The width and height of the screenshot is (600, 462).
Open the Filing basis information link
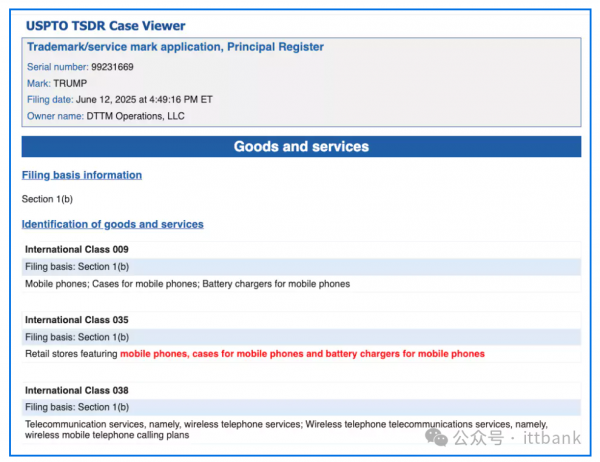click(x=82, y=175)
